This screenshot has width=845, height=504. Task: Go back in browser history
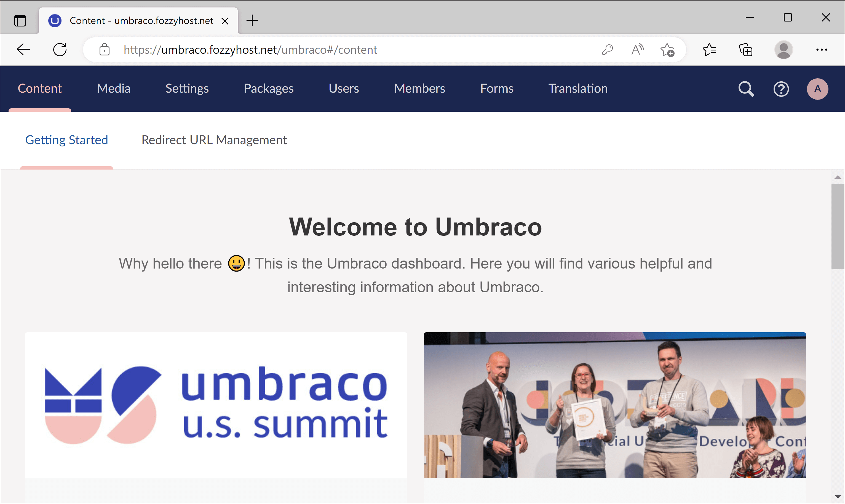(23, 50)
